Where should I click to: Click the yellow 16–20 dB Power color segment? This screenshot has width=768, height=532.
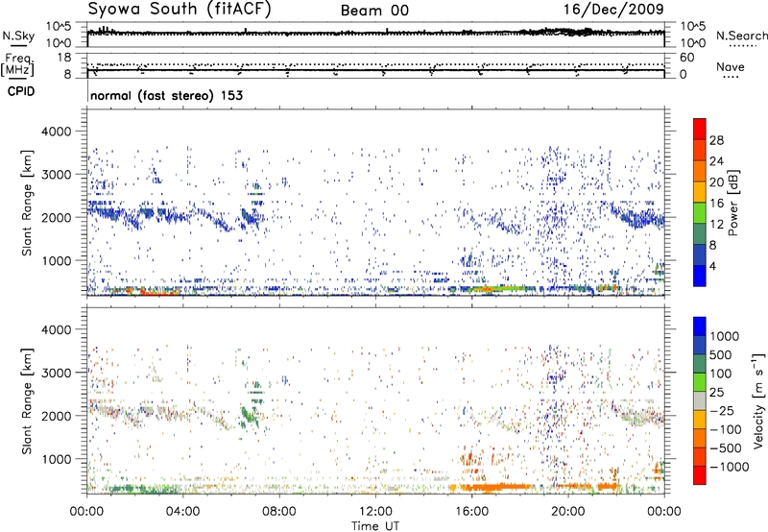click(x=700, y=191)
